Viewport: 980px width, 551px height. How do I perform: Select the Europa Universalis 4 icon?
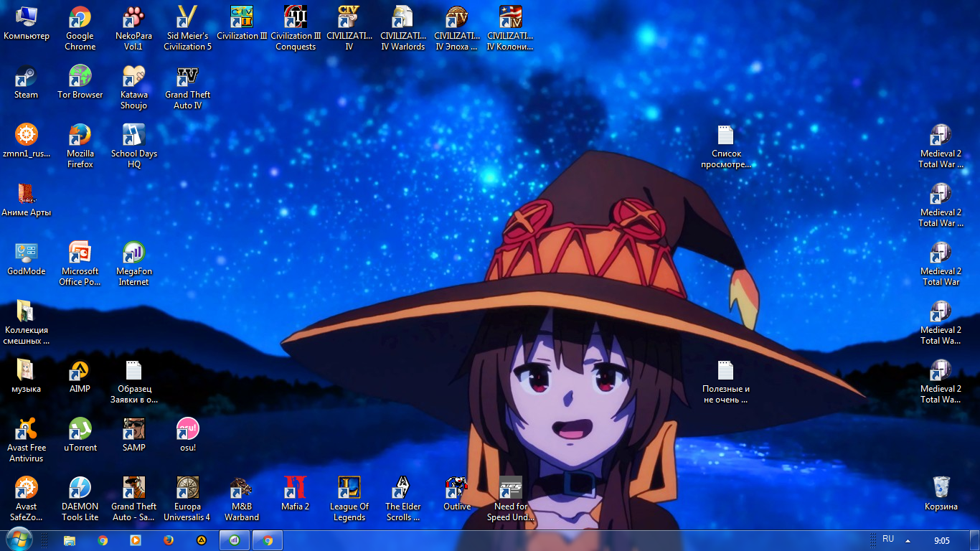pos(187,499)
